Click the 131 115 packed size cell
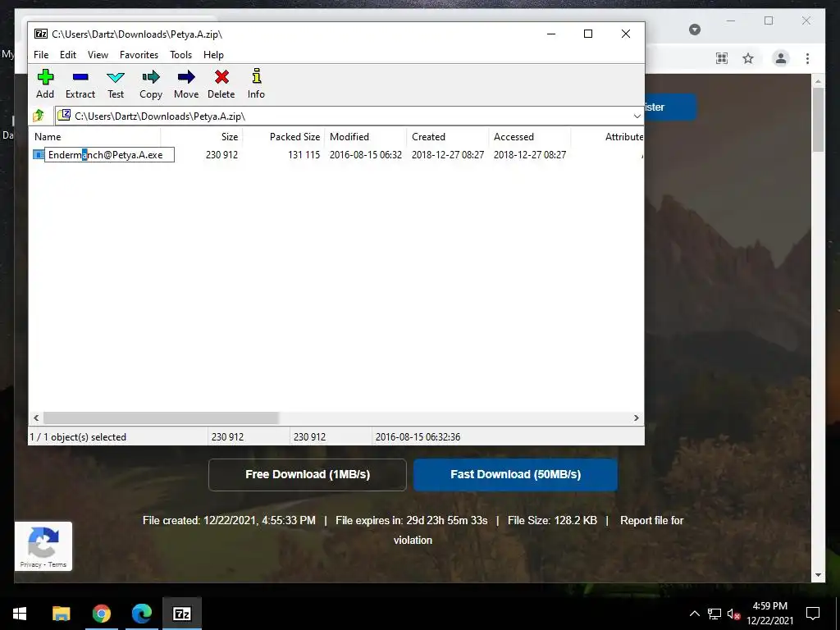Screen dimensions: 840x630 click(304, 155)
